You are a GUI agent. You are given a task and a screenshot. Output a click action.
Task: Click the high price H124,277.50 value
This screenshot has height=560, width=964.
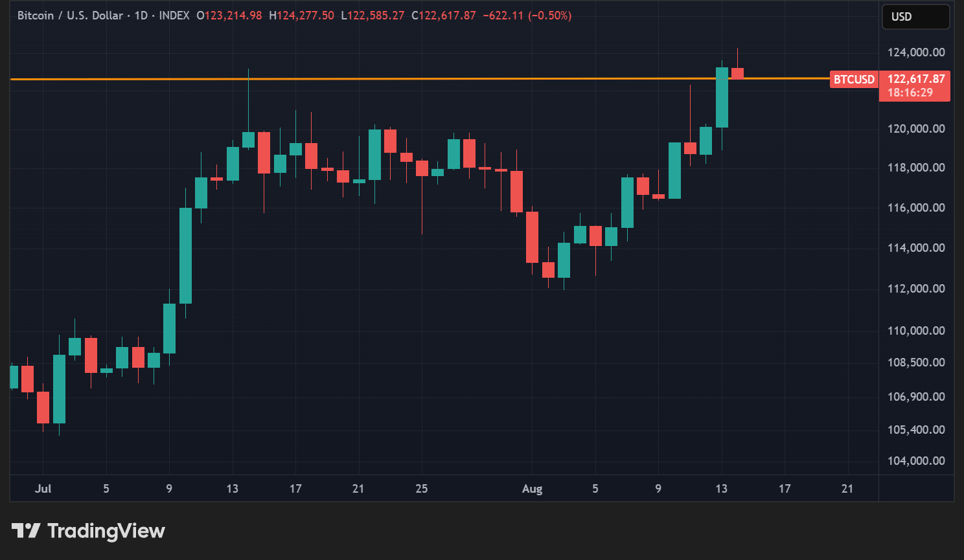(x=302, y=16)
